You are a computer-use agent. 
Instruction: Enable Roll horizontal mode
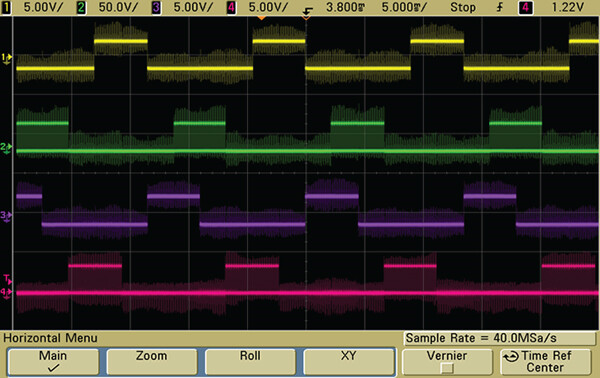pyautogui.click(x=250, y=362)
